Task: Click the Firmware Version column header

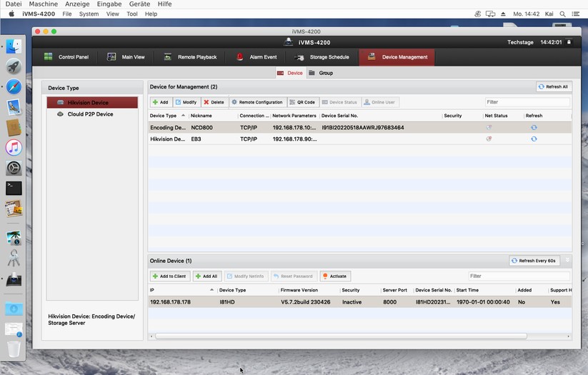Action: (309, 290)
